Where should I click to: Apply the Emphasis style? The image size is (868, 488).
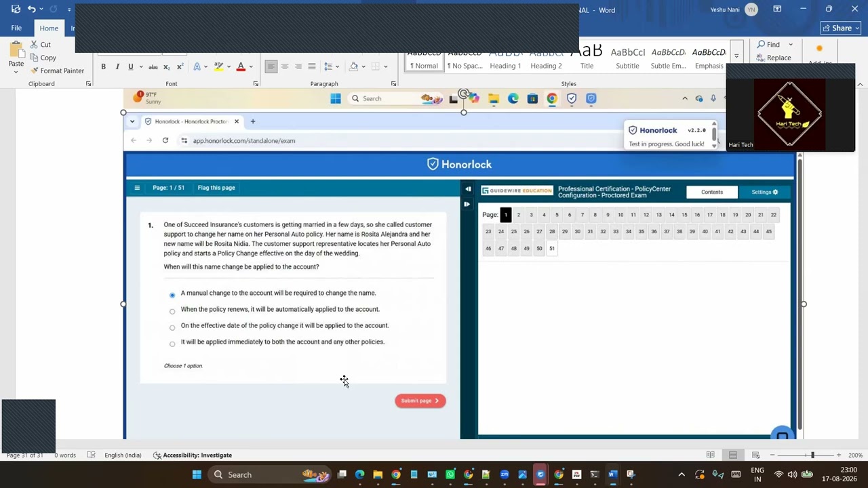point(709,60)
